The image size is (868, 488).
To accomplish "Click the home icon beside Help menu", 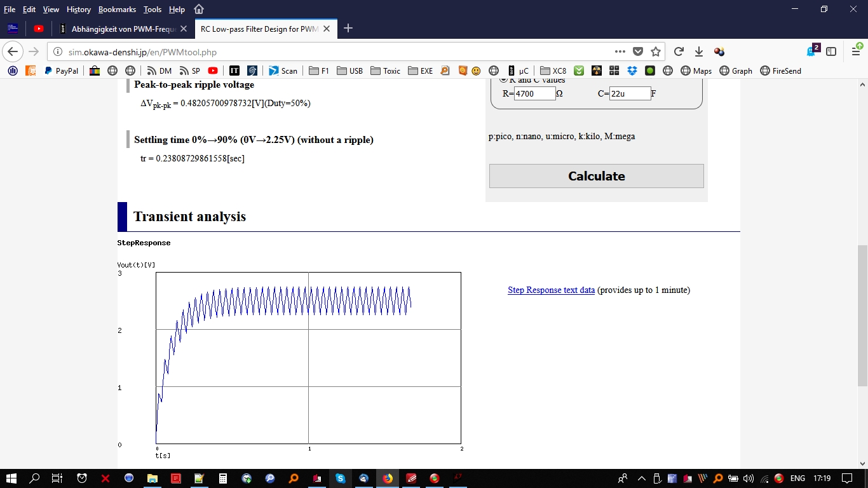I will pos(199,10).
